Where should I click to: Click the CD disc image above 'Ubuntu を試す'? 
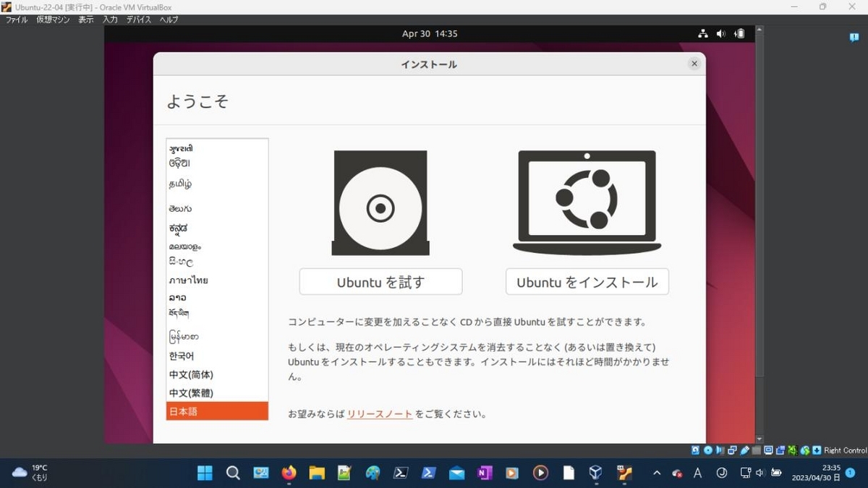[380, 203]
